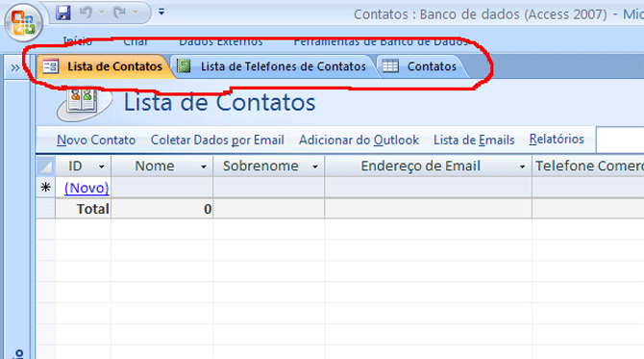The height and width of the screenshot is (359, 644).
Task: Click the Novo Contato link
Action: tap(96, 140)
